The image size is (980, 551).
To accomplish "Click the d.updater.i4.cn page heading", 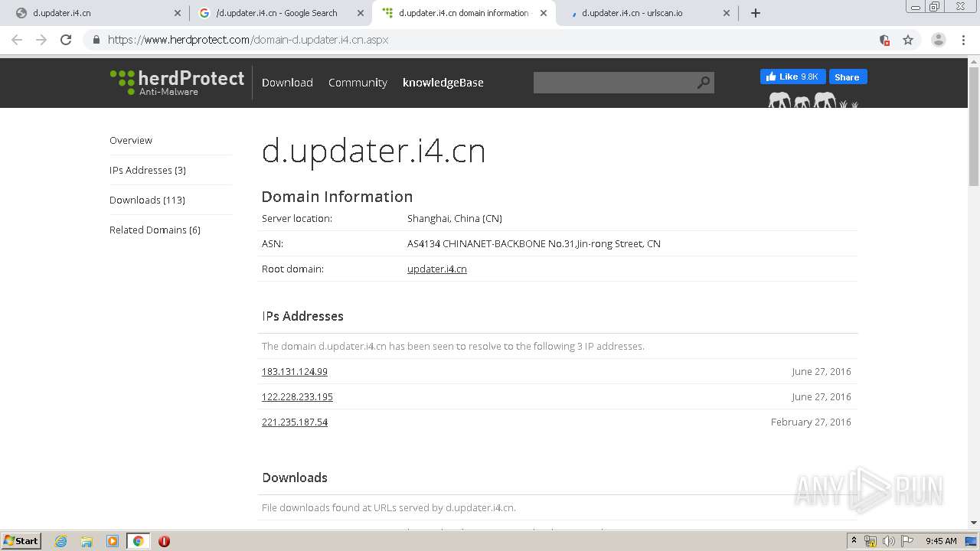I will [374, 151].
